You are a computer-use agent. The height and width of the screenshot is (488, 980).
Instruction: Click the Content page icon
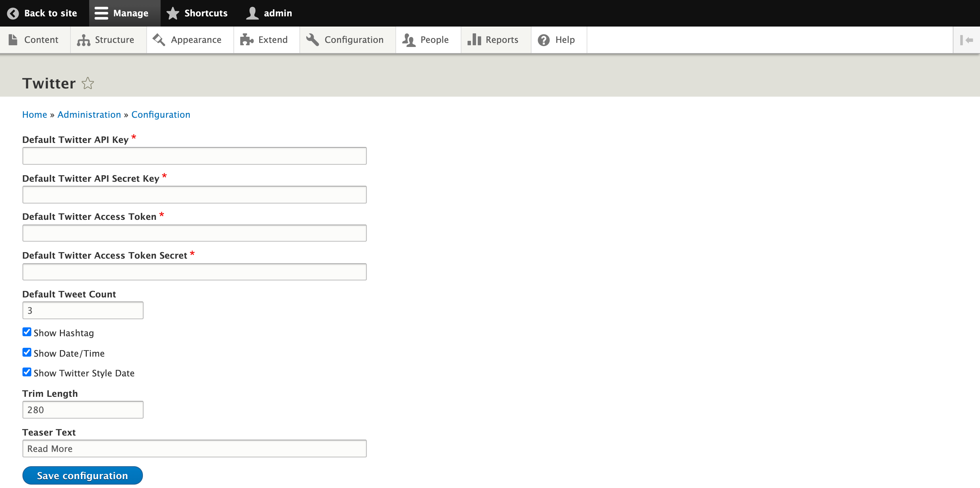(x=13, y=39)
